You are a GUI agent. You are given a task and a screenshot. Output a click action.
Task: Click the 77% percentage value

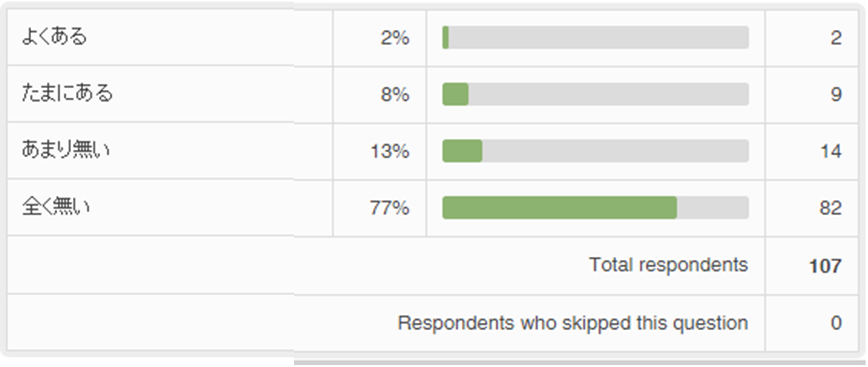[x=389, y=207]
